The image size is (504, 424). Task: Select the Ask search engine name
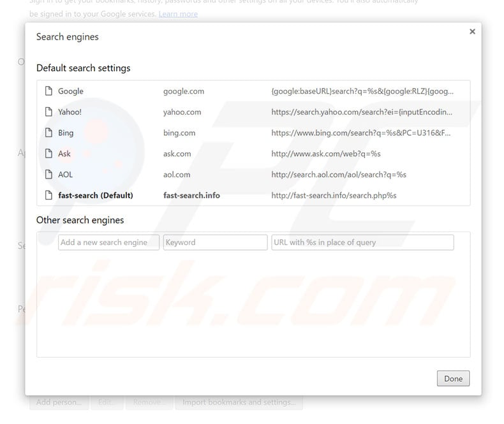pyautogui.click(x=64, y=154)
